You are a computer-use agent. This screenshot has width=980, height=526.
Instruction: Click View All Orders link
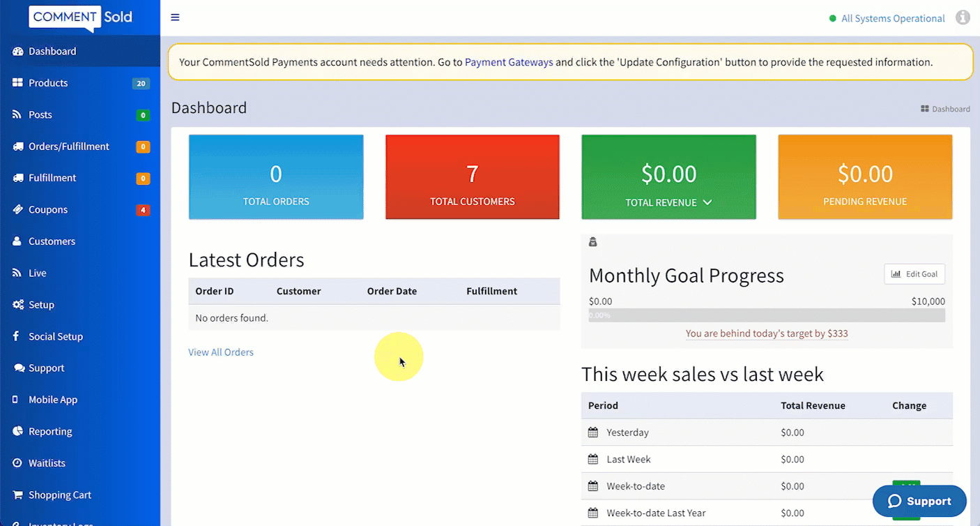coord(221,352)
